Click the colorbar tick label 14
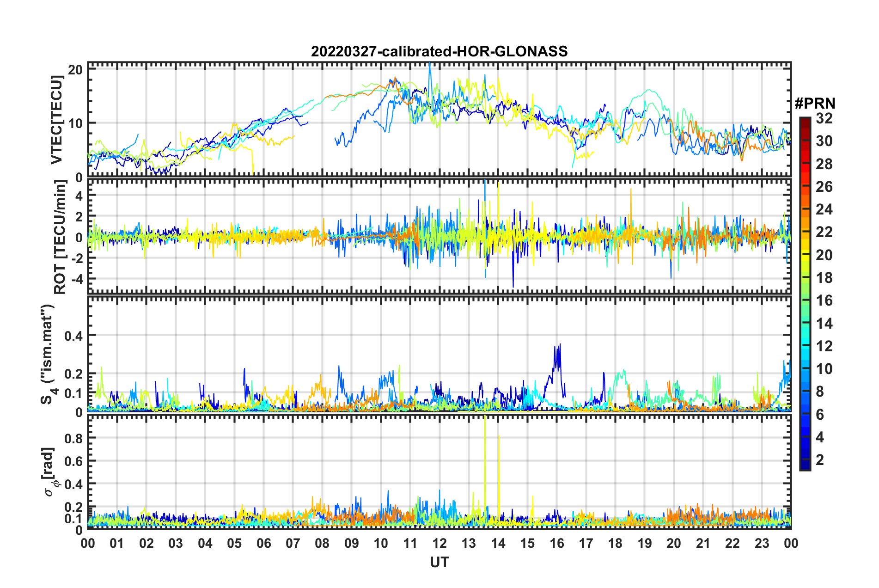 (x=824, y=324)
